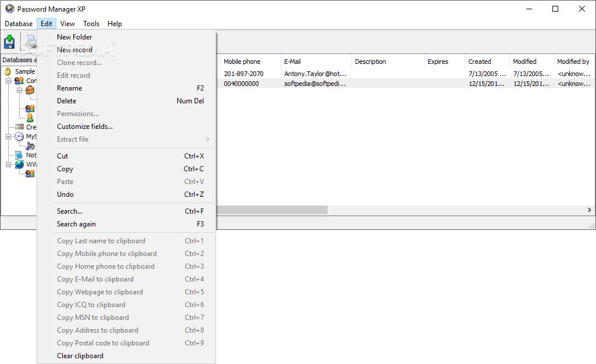Click the briefcase folder icon in tree
596x364 pixels.
pos(30,90)
